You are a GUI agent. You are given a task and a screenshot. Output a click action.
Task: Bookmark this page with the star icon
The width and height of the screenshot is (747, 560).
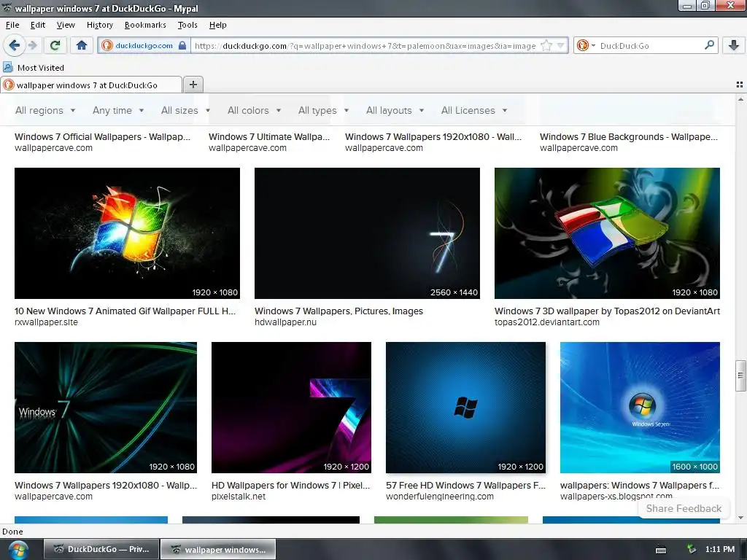click(x=546, y=46)
